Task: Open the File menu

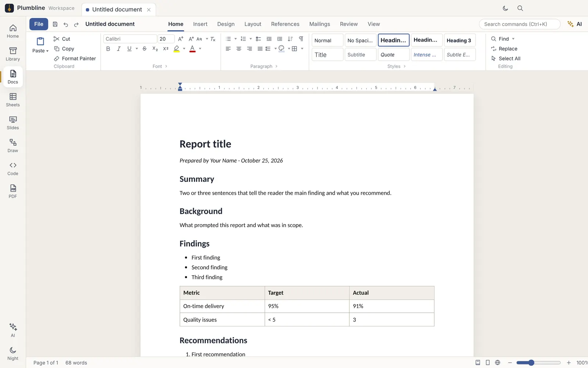Action: (x=39, y=24)
